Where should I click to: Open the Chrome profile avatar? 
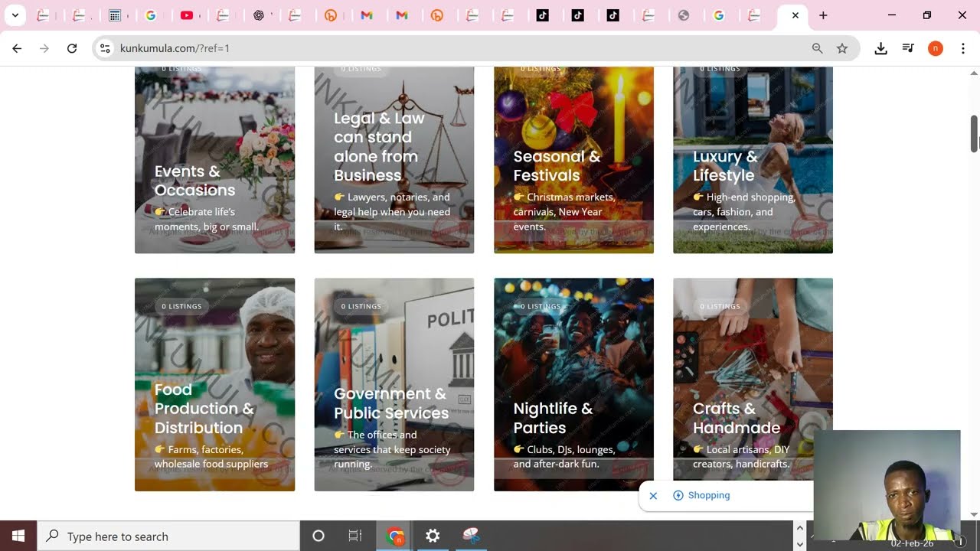coord(935,48)
